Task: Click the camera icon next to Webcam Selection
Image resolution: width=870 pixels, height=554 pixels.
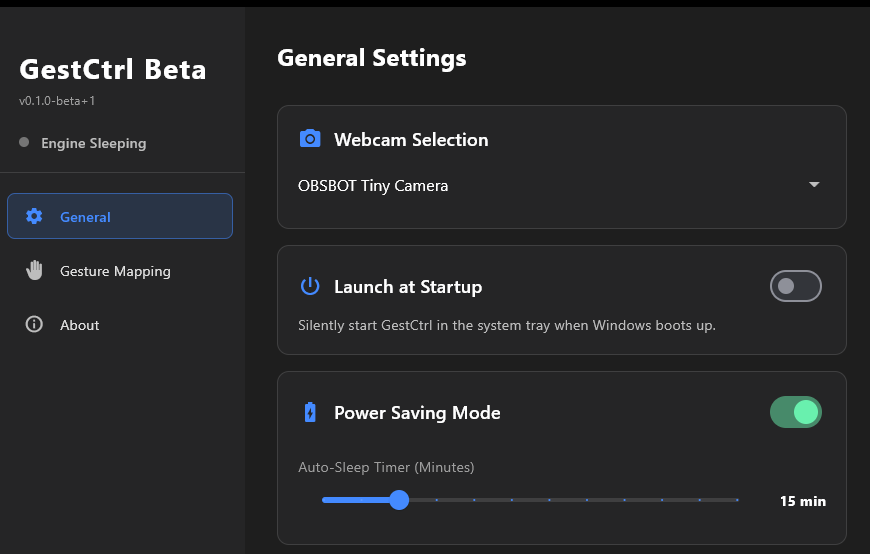Action: tap(310, 138)
